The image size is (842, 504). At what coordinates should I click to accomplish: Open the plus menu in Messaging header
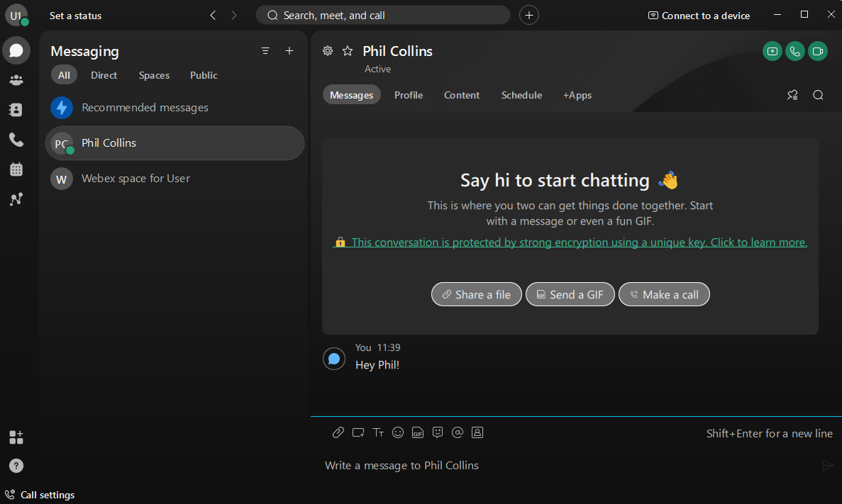[x=289, y=51]
